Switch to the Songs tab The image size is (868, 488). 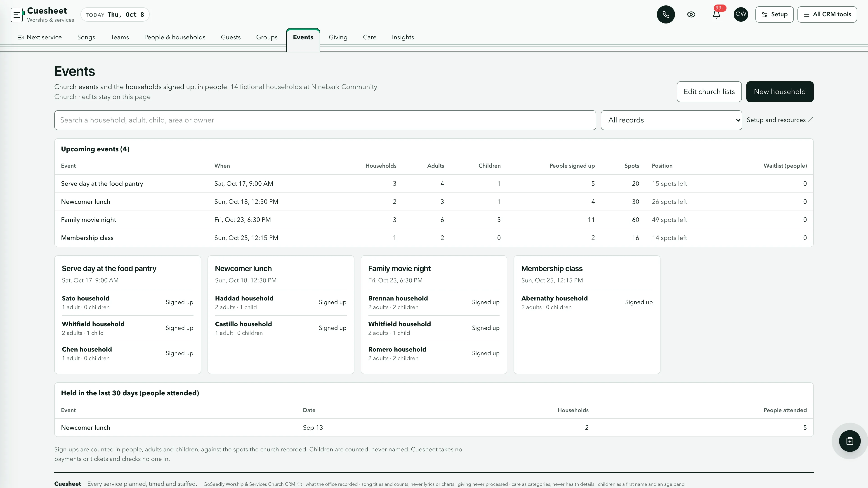[86, 37]
